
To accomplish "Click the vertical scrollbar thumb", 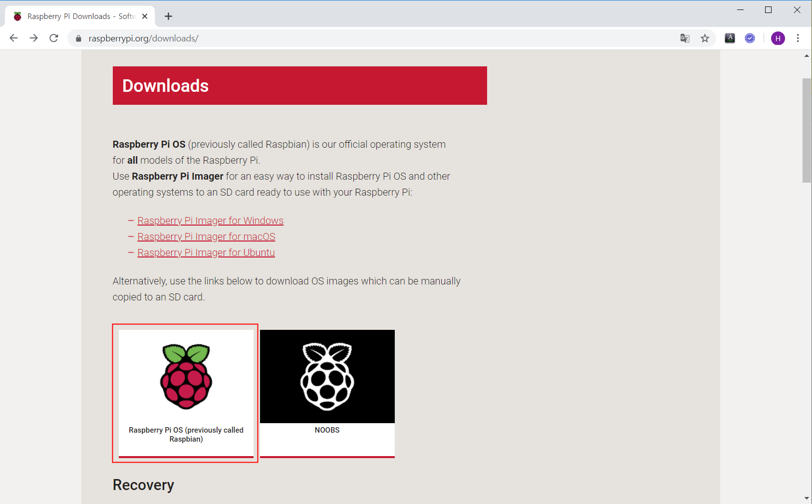I will tap(807, 130).
